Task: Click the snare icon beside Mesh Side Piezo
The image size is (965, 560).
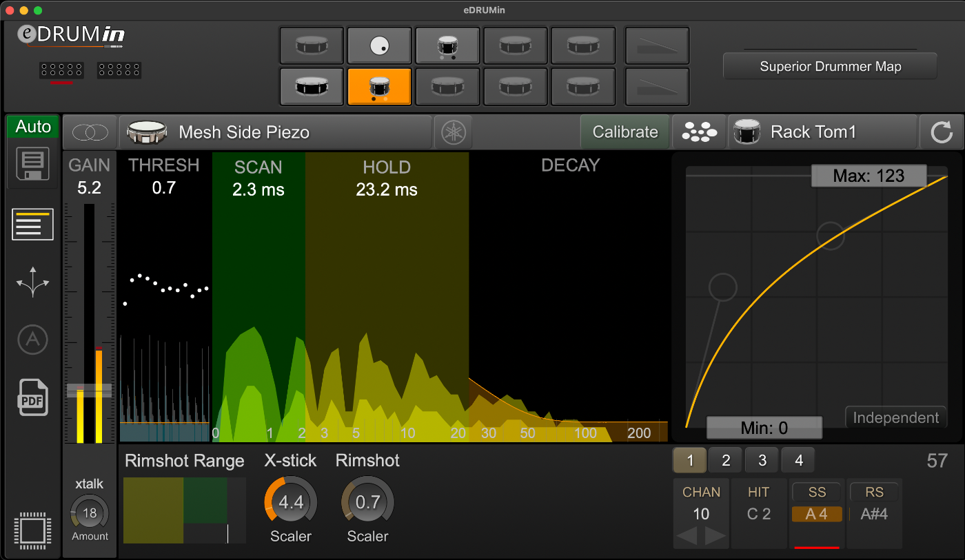Action: point(148,132)
